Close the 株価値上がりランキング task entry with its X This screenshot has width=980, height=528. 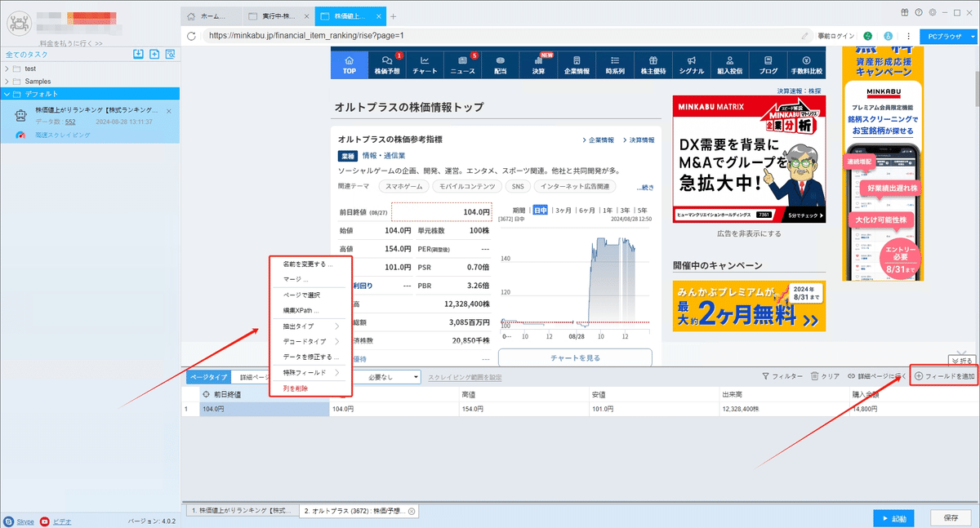coord(169,110)
